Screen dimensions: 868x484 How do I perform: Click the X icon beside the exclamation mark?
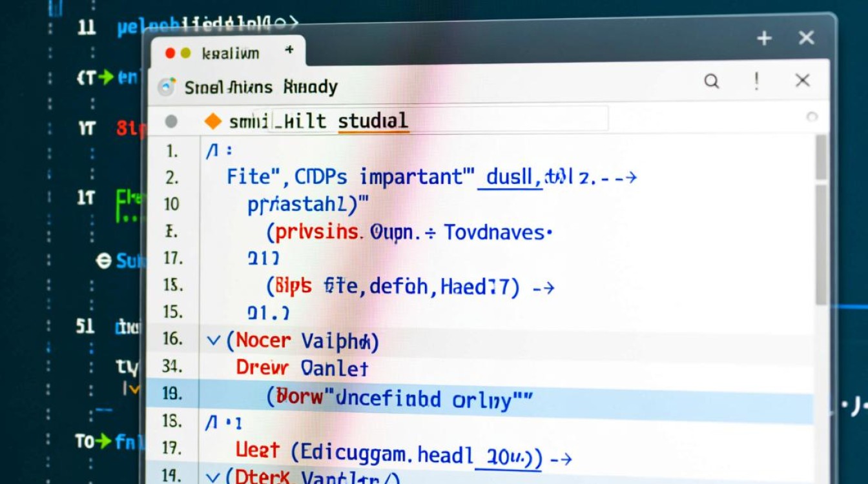click(x=803, y=81)
